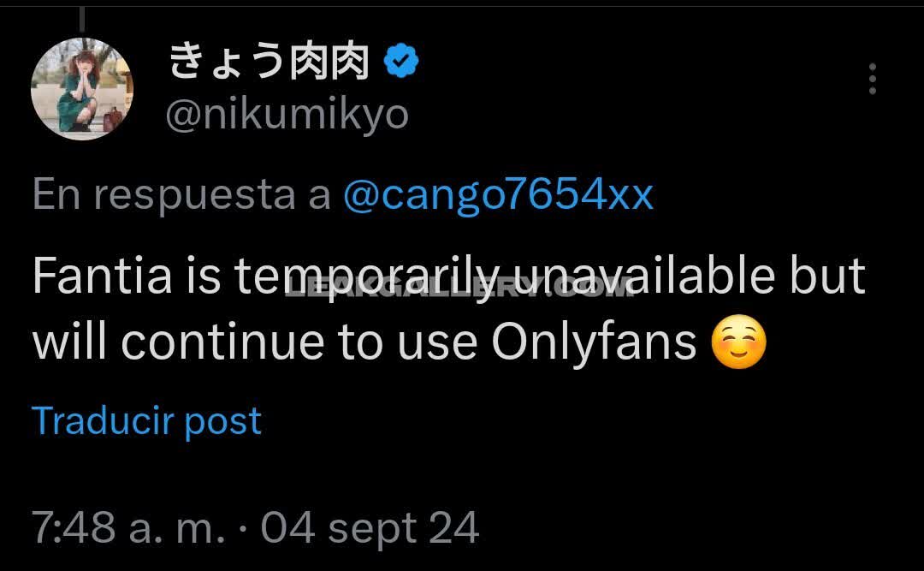Translate the post with Traducir post
Image resolution: width=924 pixels, height=571 pixels.
[x=147, y=421]
